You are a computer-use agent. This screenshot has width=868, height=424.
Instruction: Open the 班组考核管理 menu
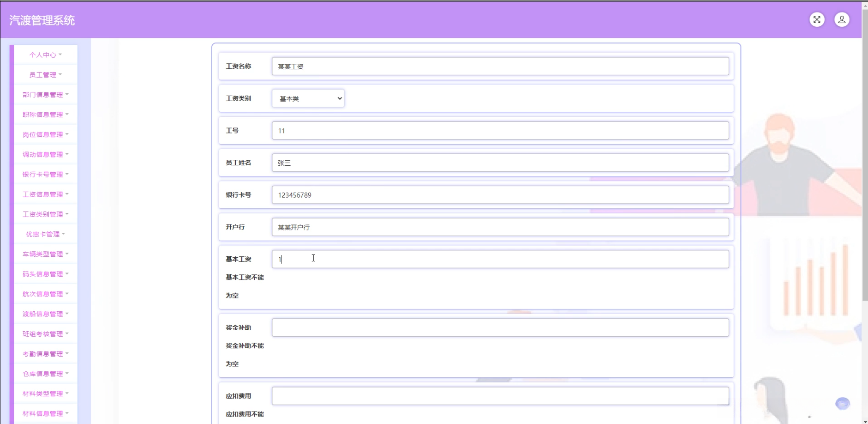coord(46,333)
